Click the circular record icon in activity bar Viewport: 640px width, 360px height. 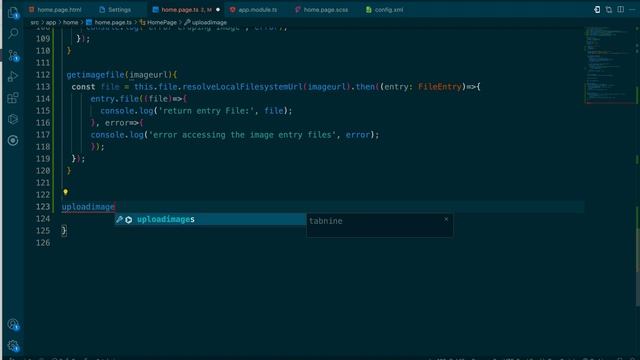point(13,140)
